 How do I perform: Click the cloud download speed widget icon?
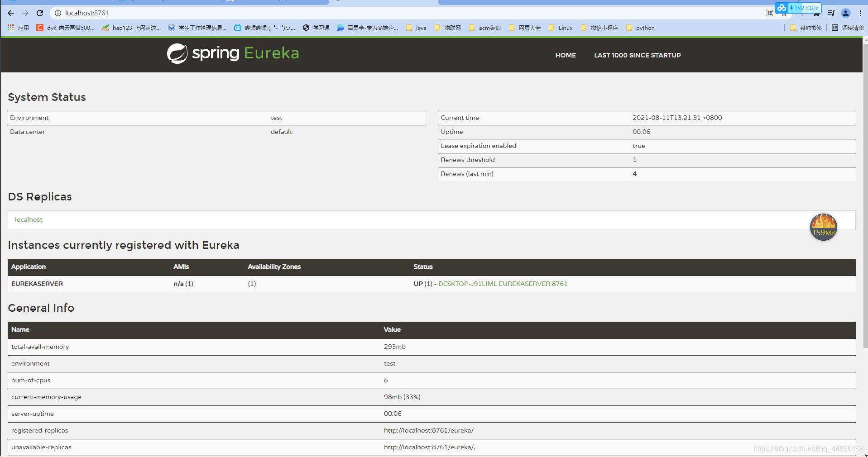782,8
